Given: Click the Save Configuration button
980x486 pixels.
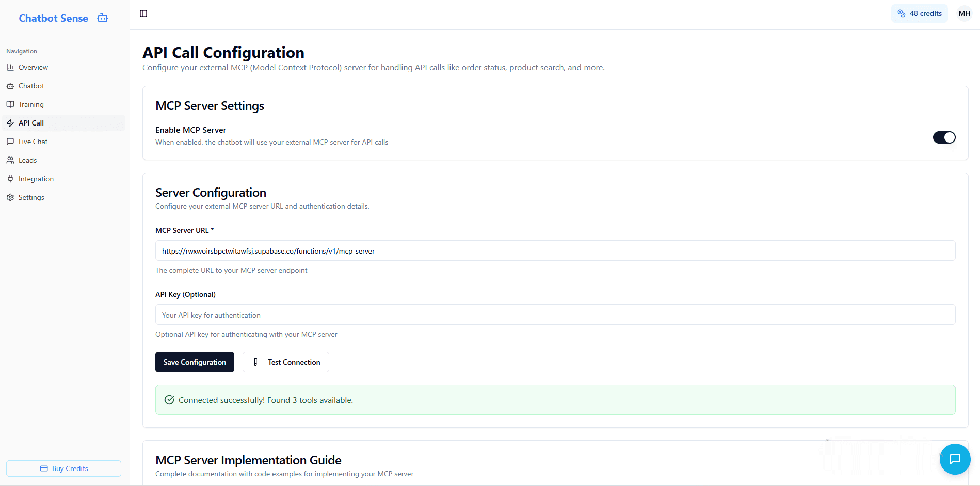Looking at the screenshot, I should [x=195, y=362].
